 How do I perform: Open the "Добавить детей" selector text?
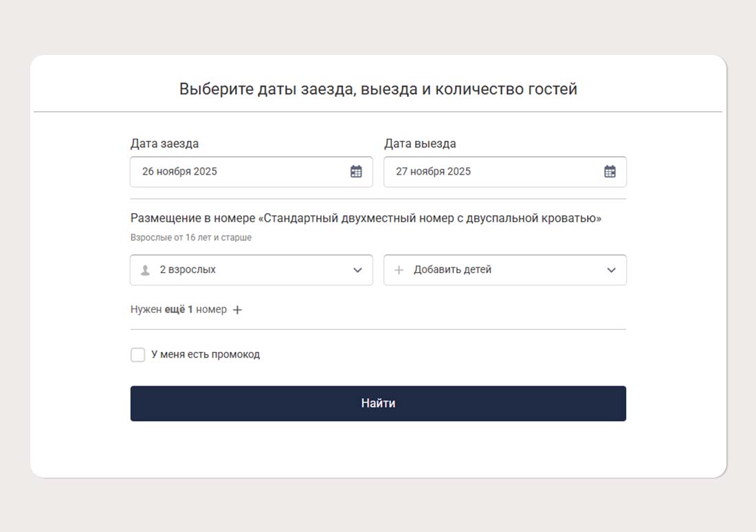click(452, 270)
